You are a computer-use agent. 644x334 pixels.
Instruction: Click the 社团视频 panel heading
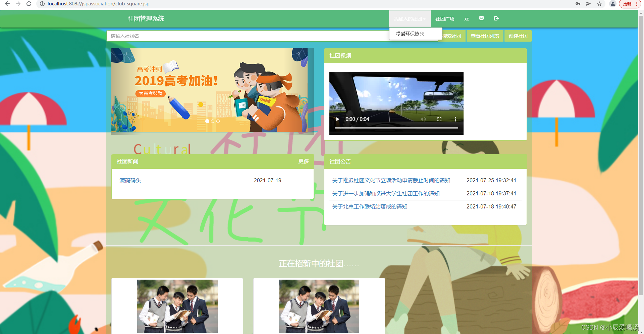(340, 56)
